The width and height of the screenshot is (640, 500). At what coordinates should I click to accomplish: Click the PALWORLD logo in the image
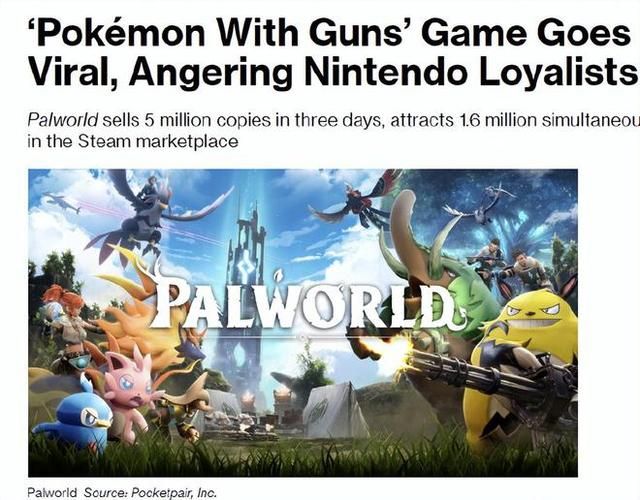[306, 304]
